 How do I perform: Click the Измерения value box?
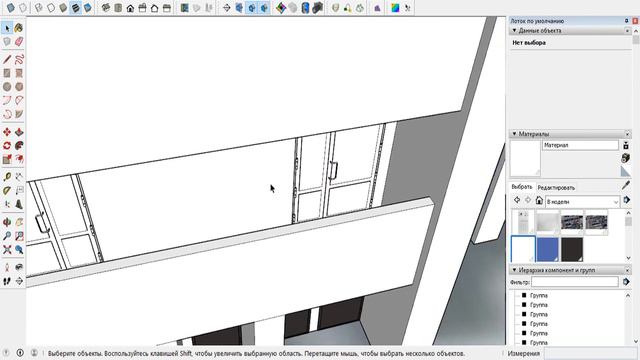tap(590, 353)
